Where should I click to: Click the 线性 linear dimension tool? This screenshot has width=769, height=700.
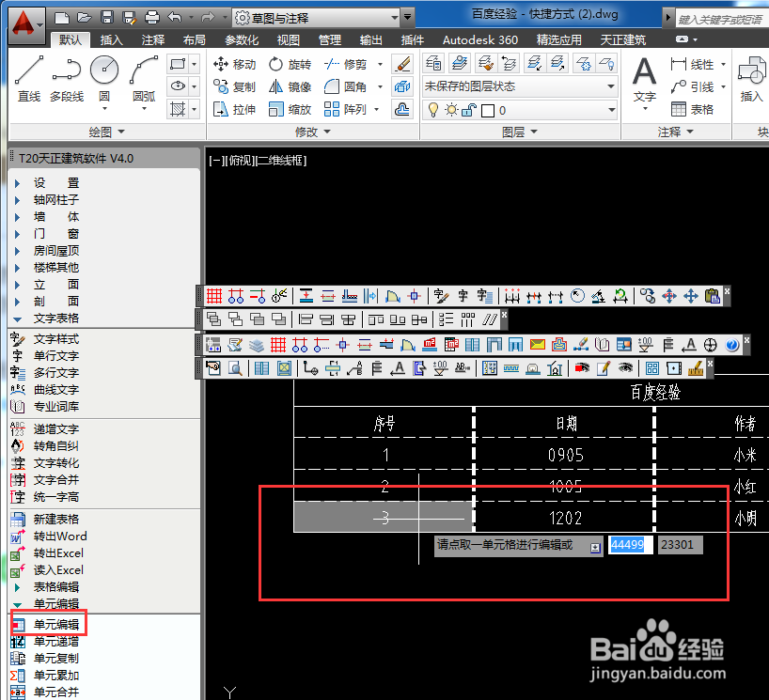point(692,64)
